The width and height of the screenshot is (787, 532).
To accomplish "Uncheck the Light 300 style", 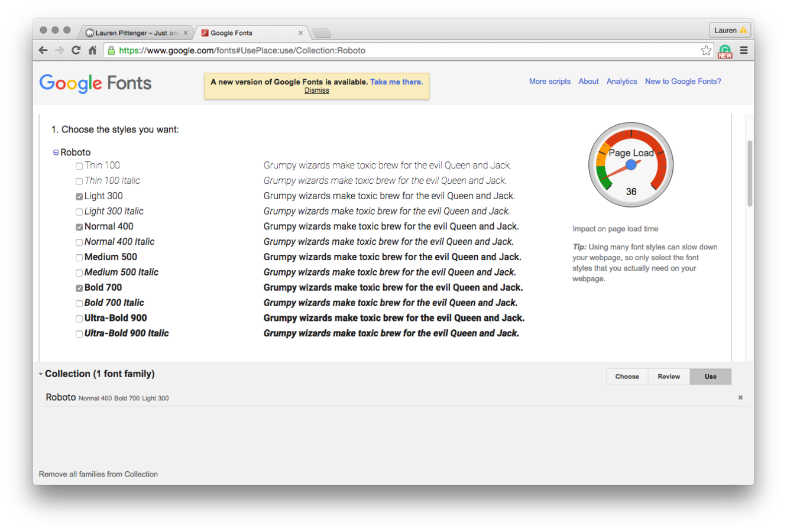I will [x=79, y=197].
